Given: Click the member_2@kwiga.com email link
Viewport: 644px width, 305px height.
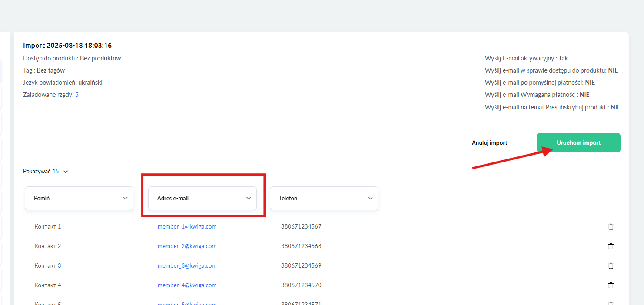Looking at the screenshot, I should click(x=187, y=246).
